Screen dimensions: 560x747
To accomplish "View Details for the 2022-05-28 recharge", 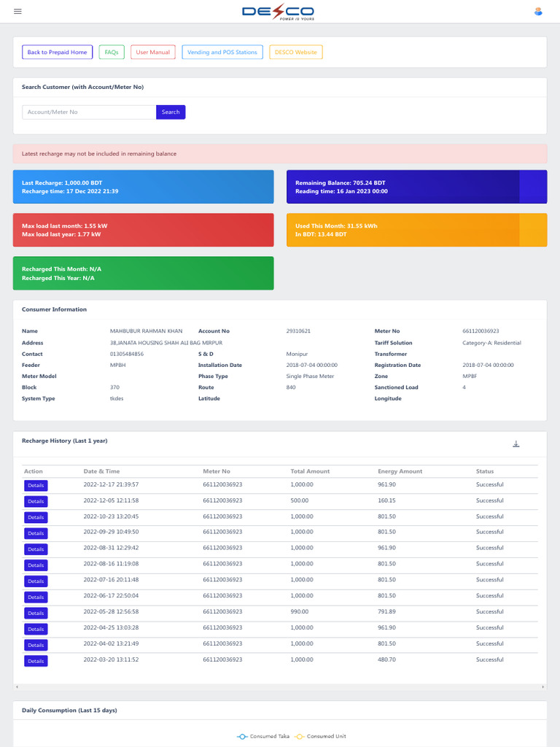I will pyautogui.click(x=36, y=613).
